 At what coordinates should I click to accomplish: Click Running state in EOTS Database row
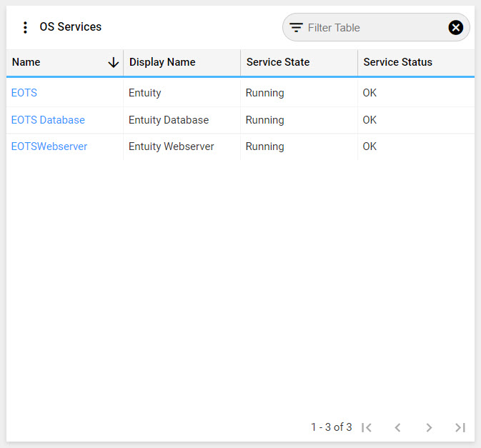[x=264, y=120]
